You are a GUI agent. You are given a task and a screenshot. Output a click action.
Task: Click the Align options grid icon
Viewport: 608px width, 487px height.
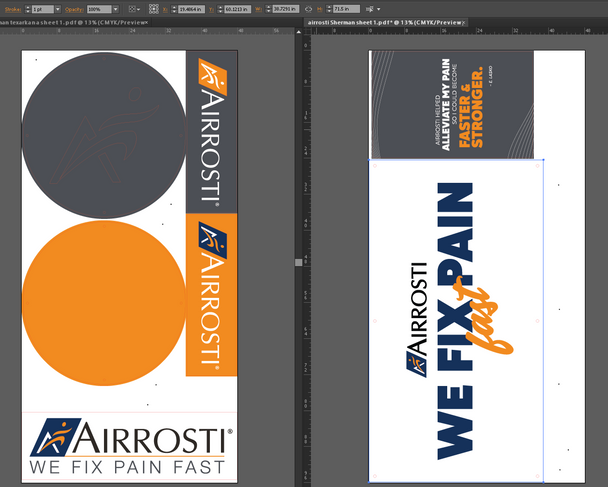click(133, 9)
